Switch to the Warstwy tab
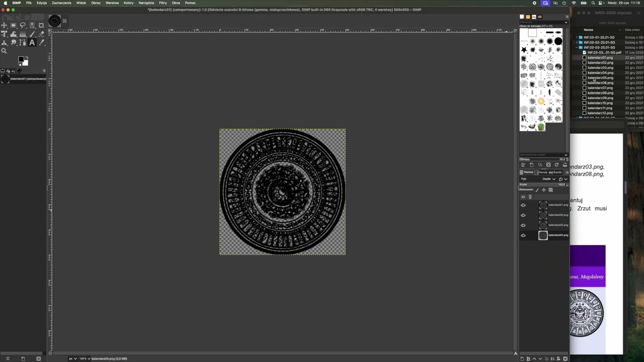 coord(526,172)
